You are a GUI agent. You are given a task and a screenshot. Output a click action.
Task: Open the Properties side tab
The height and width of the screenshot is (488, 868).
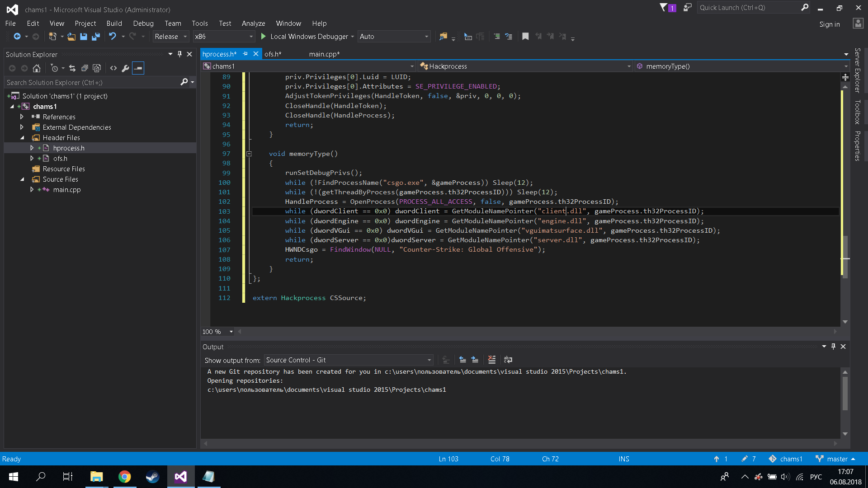(857, 146)
